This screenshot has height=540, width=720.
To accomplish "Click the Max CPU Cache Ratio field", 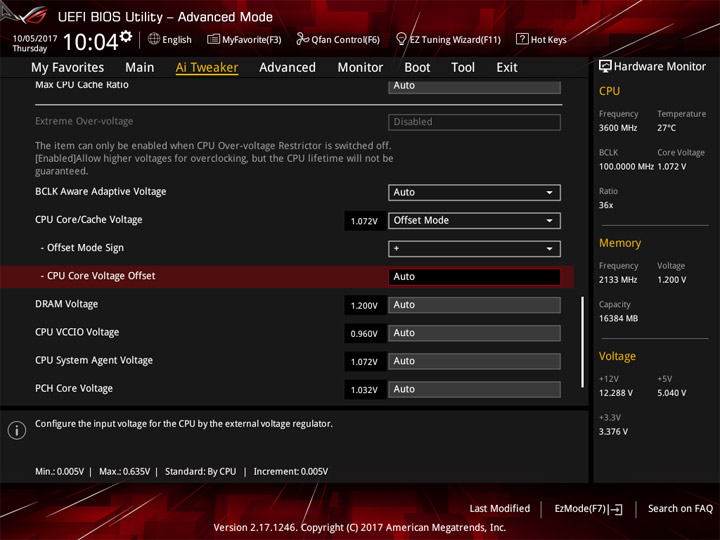I will [x=474, y=87].
